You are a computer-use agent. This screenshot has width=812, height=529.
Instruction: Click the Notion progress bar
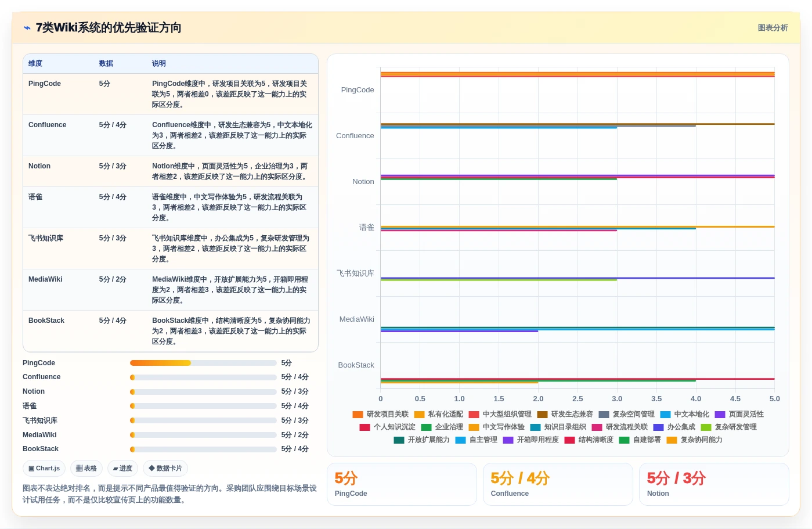203,392
